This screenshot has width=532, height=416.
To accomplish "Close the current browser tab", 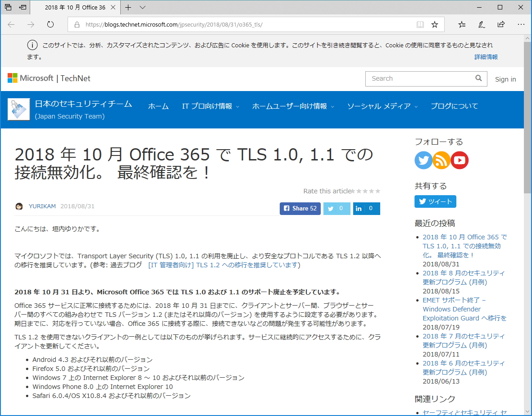I will click(114, 7).
